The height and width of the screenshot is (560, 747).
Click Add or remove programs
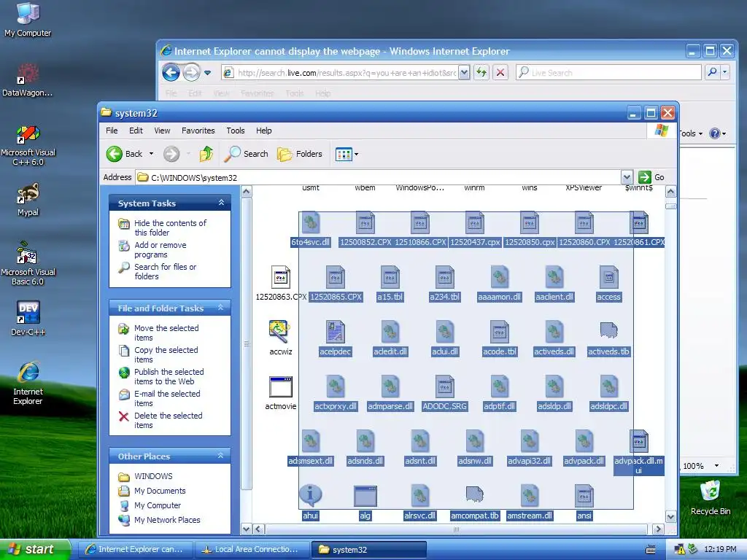click(x=160, y=249)
